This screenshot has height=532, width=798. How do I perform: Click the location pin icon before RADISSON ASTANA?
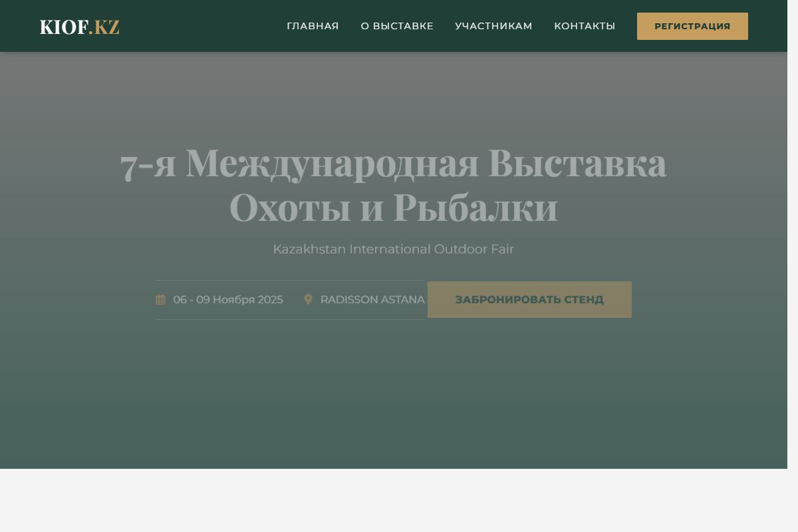coord(309,299)
